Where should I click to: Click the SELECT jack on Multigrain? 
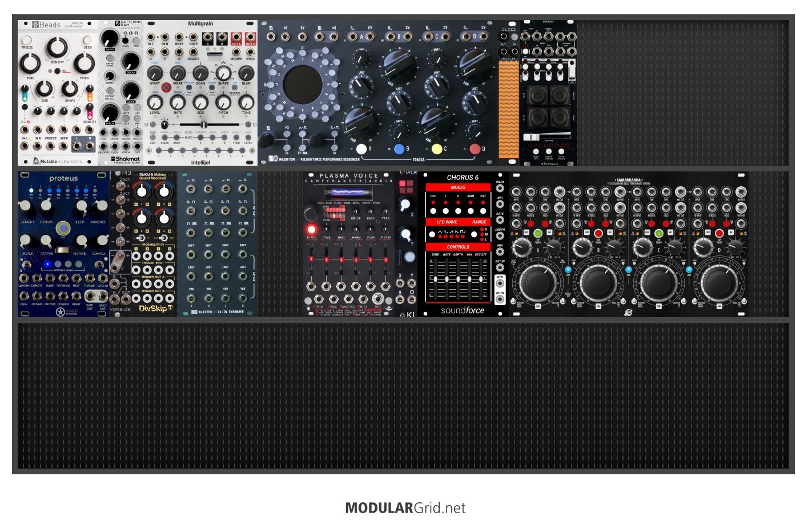click(194, 52)
